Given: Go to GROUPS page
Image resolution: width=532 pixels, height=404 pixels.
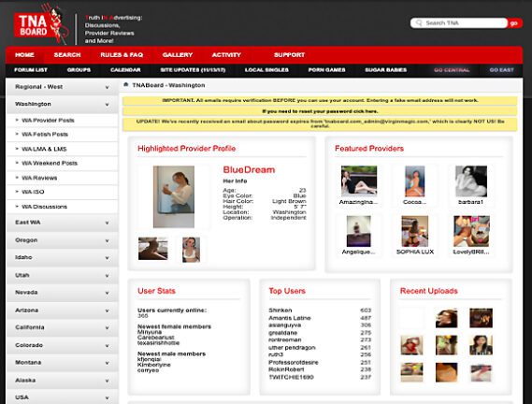Looking at the screenshot, I should 79,70.
